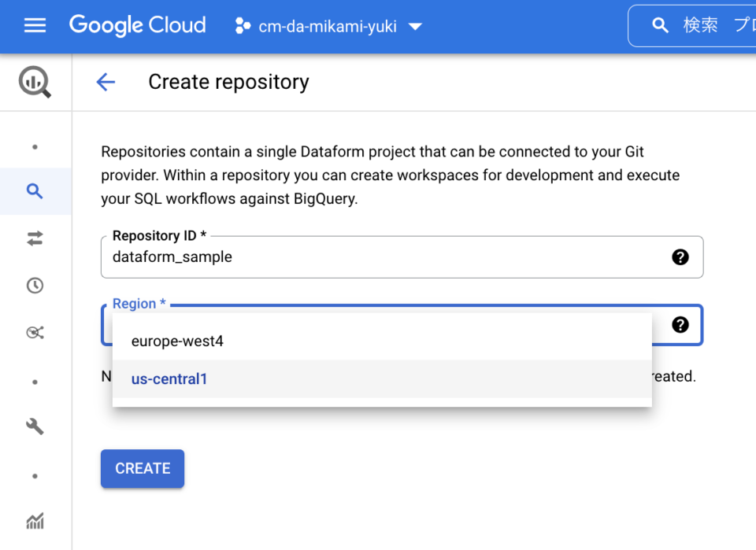Click the scheduled queries clock icon
The height and width of the screenshot is (550, 756).
pos(35,285)
